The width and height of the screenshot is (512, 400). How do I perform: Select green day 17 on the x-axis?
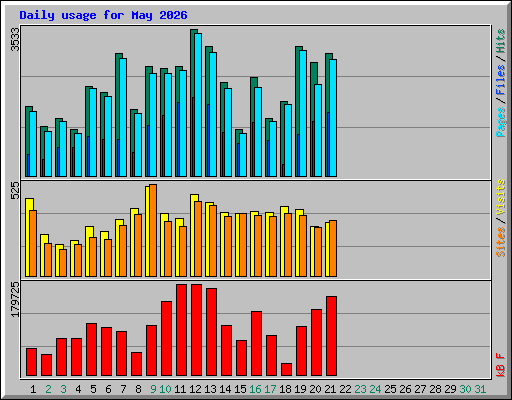click(270, 389)
